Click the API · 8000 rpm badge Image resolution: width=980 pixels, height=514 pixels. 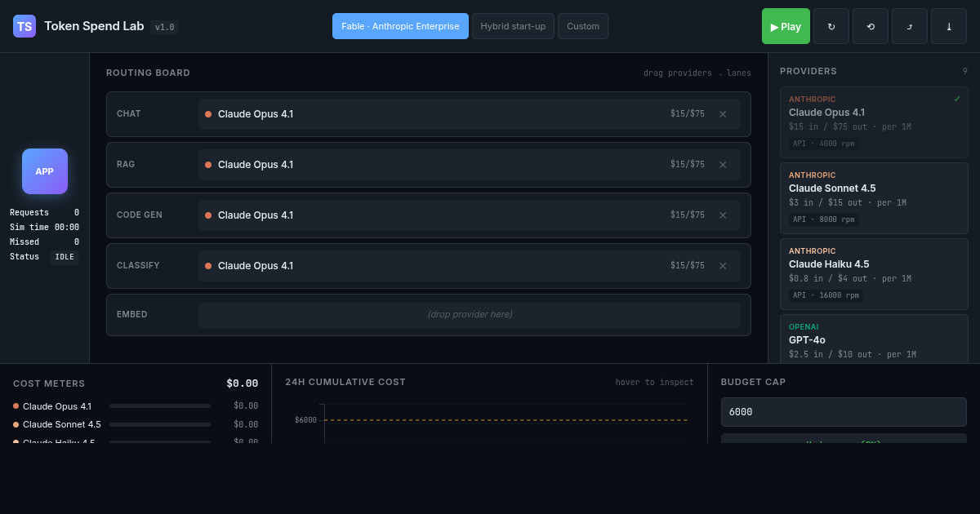(x=824, y=219)
